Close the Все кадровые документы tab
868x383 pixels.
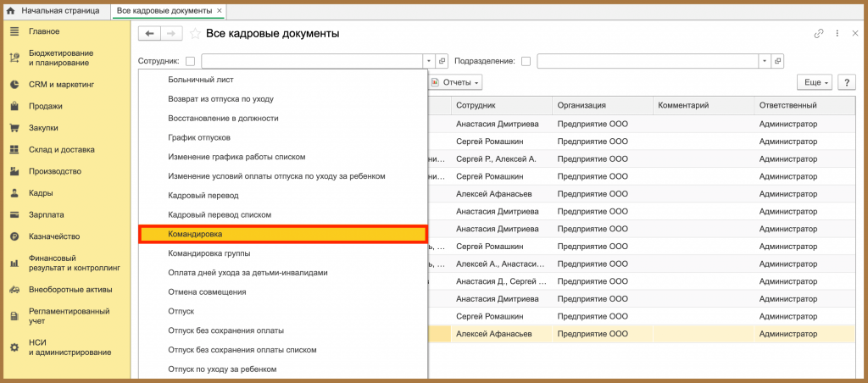coord(220,11)
